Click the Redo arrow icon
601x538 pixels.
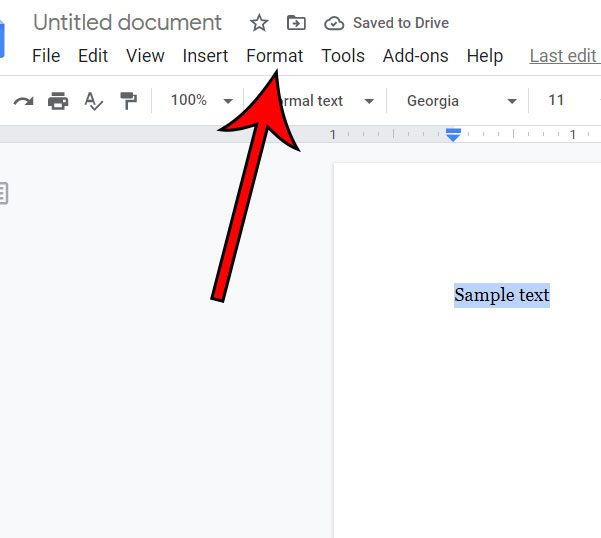[x=23, y=101]
